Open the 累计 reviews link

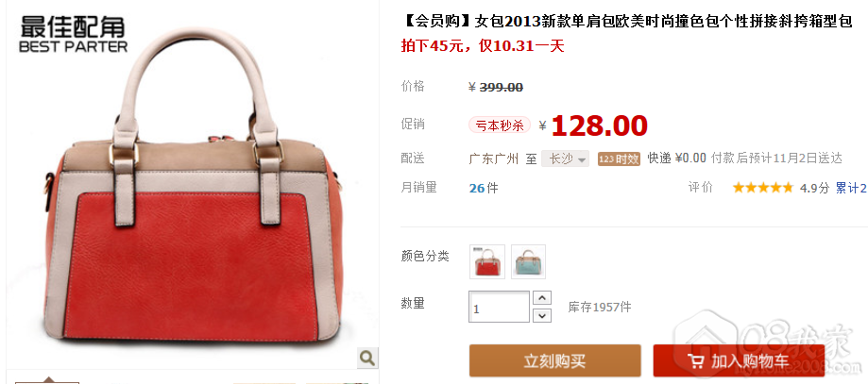850,188
